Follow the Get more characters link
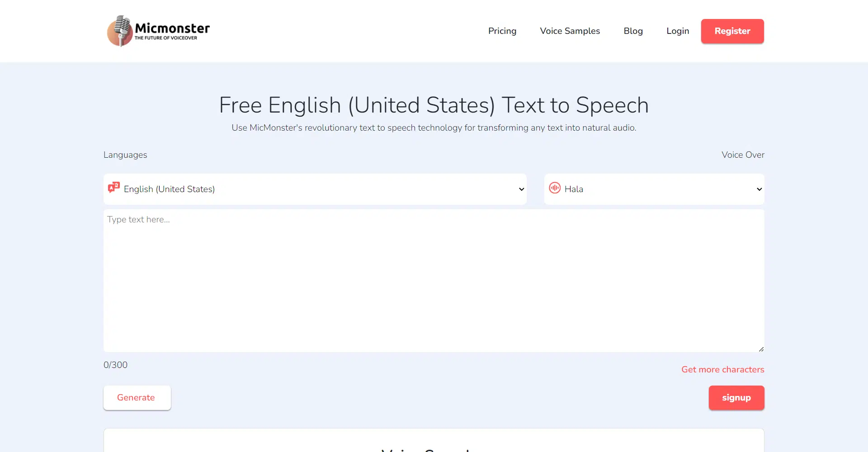This screenshot has width=868, height=452. [x=722, y=369]
